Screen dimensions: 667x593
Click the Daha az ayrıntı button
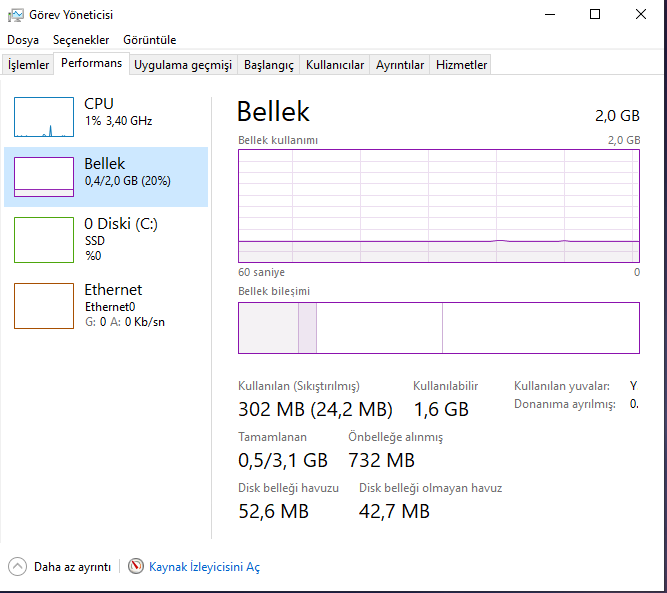tap(72, 567)
